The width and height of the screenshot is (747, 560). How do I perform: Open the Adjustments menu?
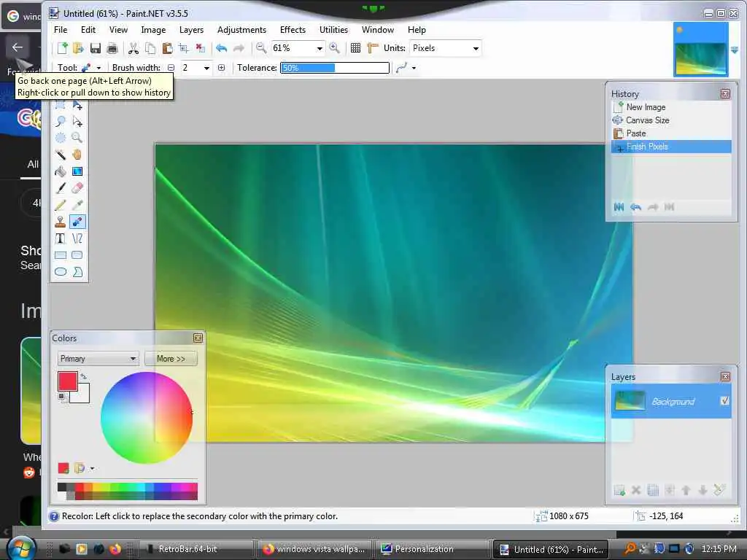[241, 29]
